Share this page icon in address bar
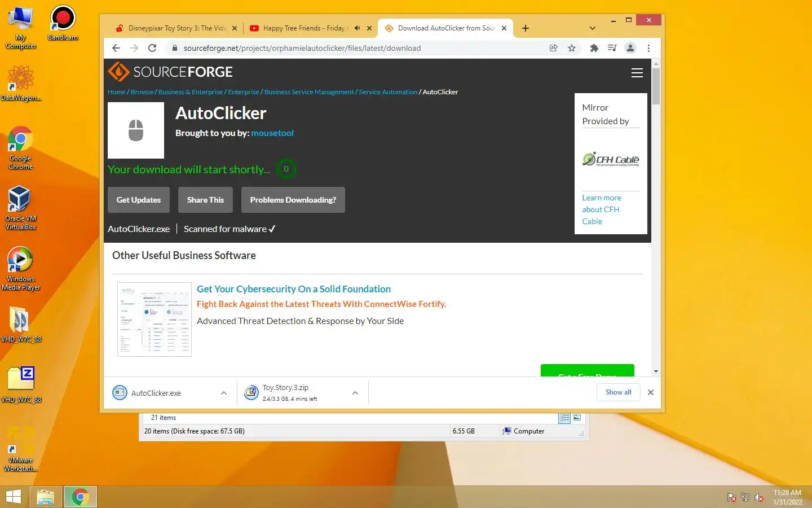Image resolution: width=812 pixels, height=508 pixels. pos(554,48)
